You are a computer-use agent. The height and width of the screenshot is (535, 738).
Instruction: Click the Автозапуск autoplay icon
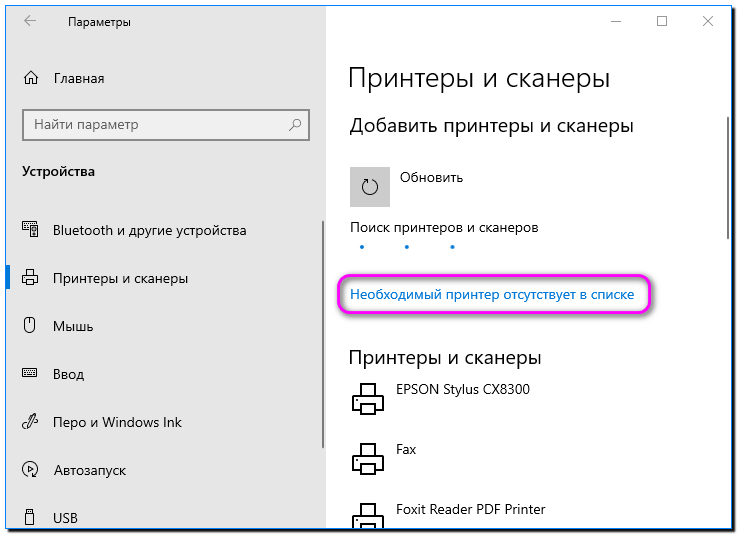coord(30,470)
